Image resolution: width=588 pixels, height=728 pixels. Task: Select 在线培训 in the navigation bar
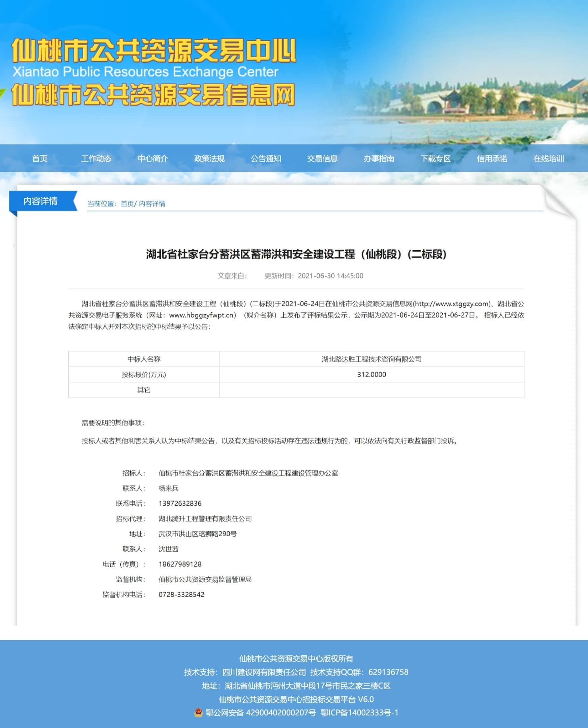click(x=549, y=158)
